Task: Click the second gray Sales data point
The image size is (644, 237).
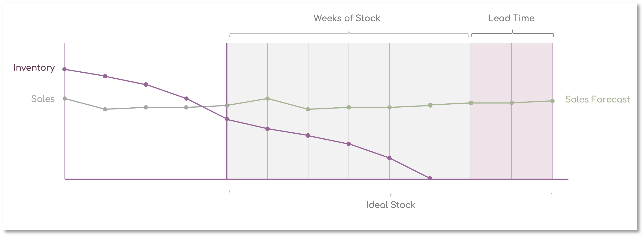Action: (105, 109)
